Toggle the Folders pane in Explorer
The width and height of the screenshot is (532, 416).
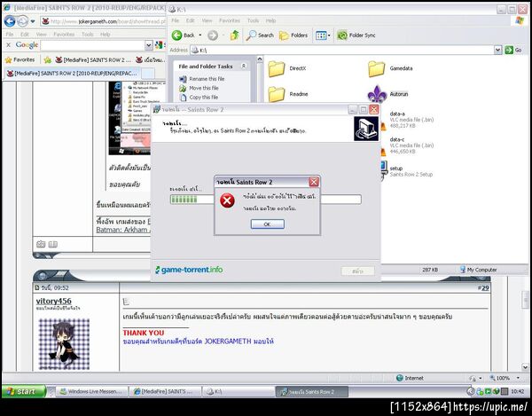pyautogui.click(x=293, y=35)
